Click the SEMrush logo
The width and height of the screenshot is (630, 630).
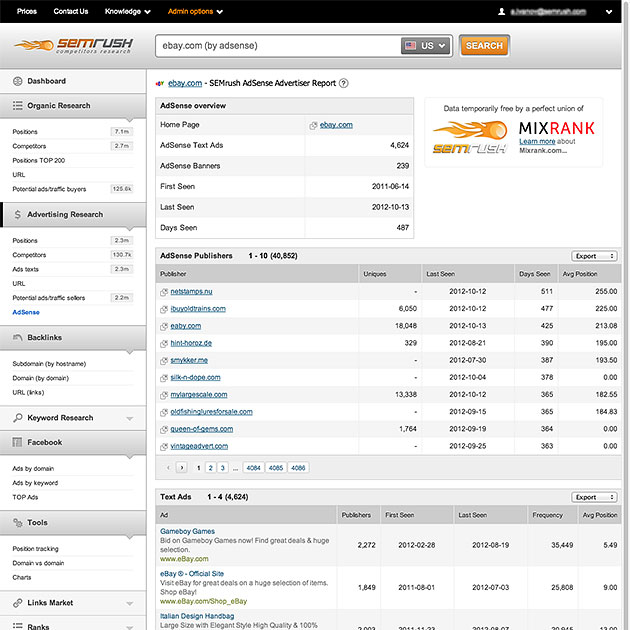[x=74, y=45]
